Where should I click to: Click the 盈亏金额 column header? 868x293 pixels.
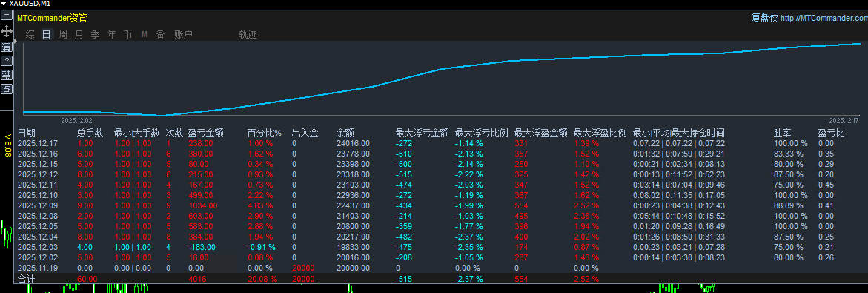(x=206, y=133)
